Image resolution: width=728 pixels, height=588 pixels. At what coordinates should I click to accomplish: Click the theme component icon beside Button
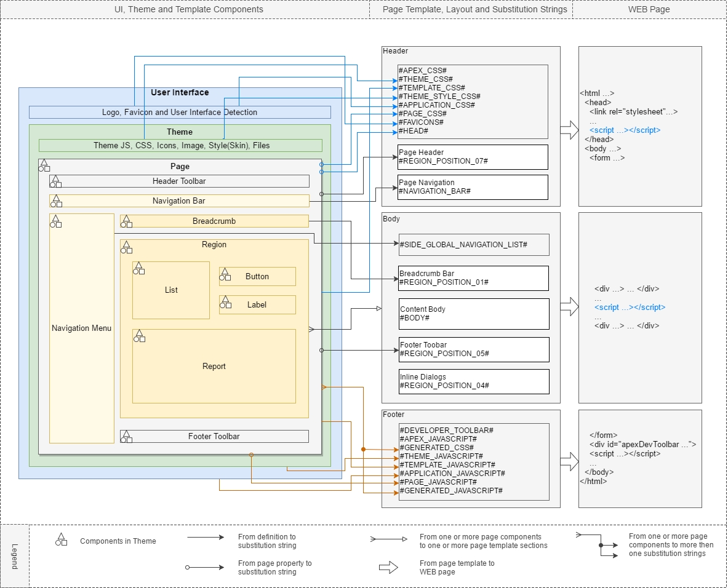[225, 274]
